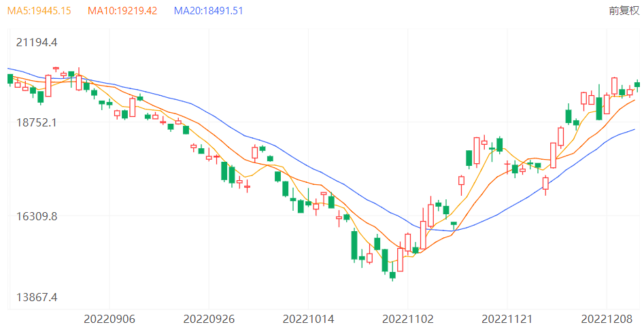The height and width of the screenshot is (327, 644).
Task: Click the 20221121 date axis label
Action: point(507,319)
